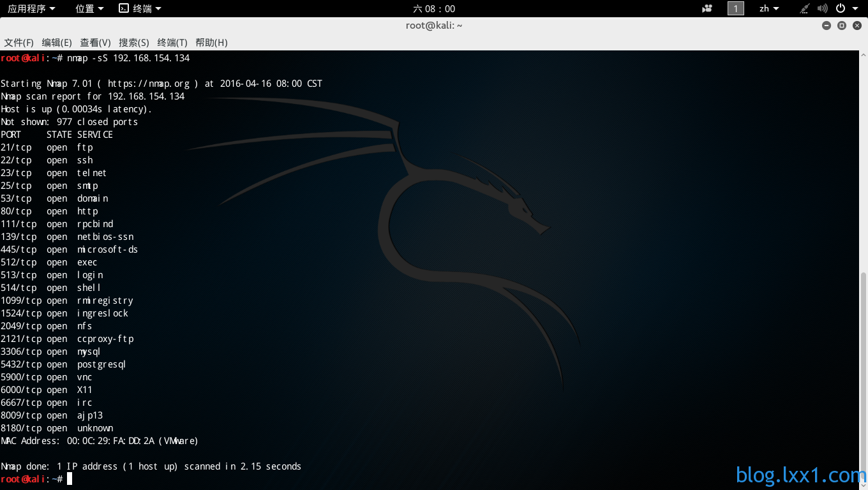Click the 6000/tcp open X11 row
868x490 pixels.
(x=47, y=390)
